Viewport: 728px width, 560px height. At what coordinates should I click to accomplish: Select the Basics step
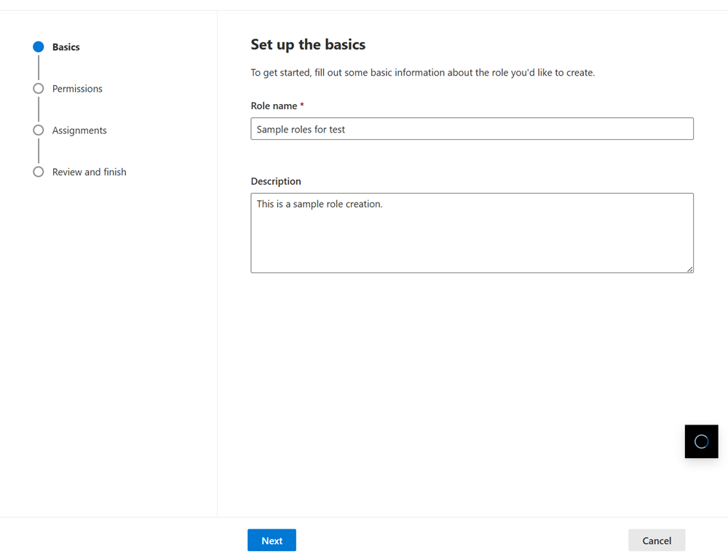point(66,47)
